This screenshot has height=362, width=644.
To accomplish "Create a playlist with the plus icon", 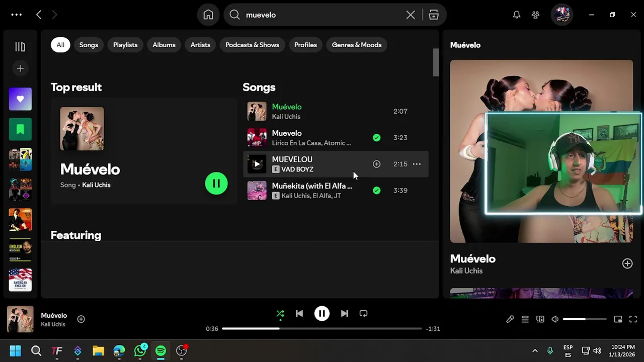I will [x=20, y=68].
